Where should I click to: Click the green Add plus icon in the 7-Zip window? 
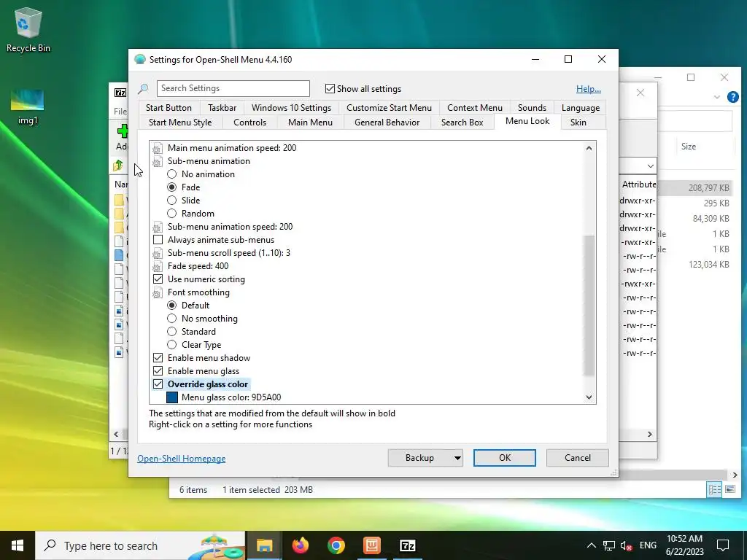[123, 131]
